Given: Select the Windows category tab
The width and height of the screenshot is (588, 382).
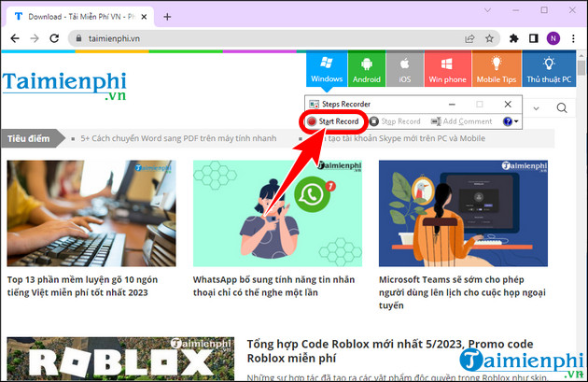Looking at the screenshot, I should tap(327, 69).
